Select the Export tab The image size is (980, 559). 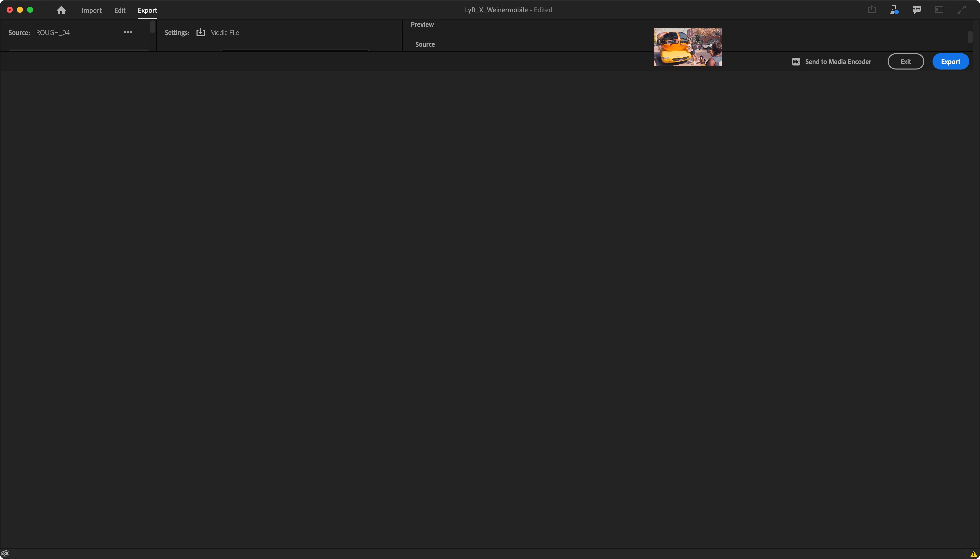(148, 10)
